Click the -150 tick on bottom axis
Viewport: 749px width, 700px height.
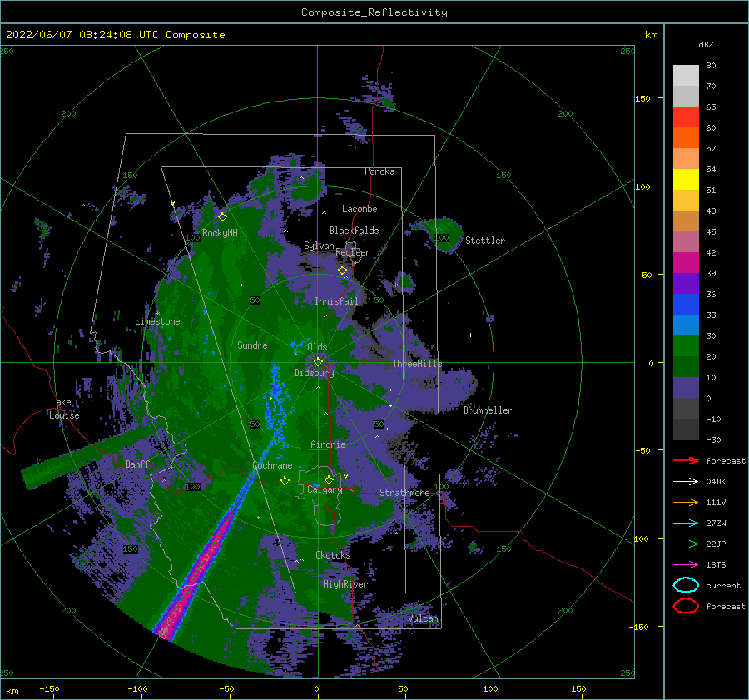coord(49,688)
